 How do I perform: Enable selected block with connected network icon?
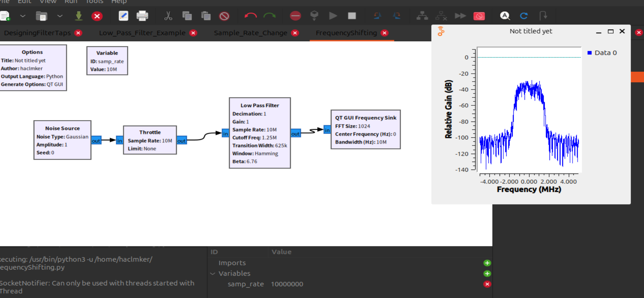point(422,16)
